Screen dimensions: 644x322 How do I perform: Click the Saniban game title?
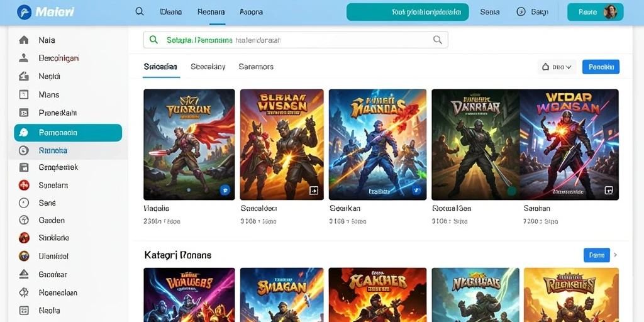(536, 208)
